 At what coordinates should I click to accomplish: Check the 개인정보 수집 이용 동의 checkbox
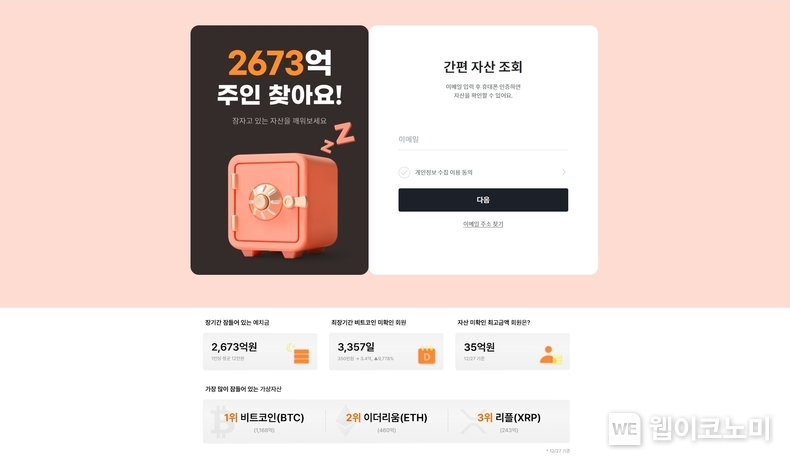coord(404,172)
